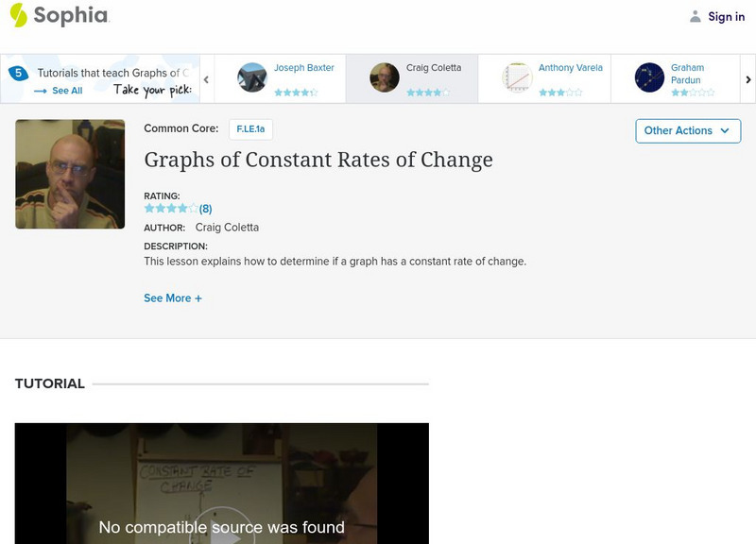Open the F.LE.1a Common Core tag
Image resolution: width=756 pixels, height=544 pixels.
point(250,129)
